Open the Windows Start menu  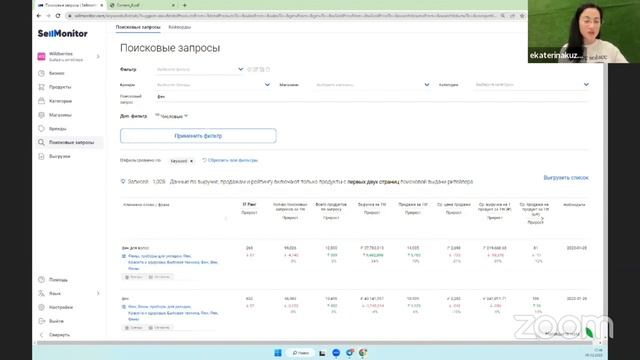point(278,353)
